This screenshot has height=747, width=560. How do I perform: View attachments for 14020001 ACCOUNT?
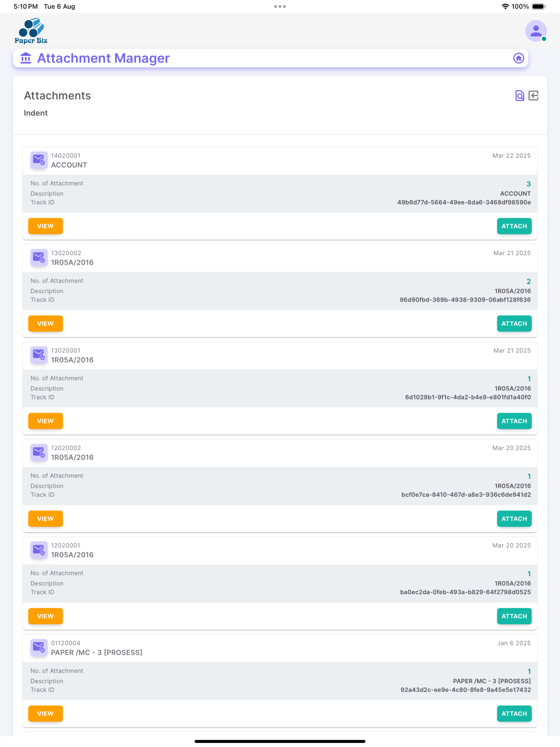point(46,226)
